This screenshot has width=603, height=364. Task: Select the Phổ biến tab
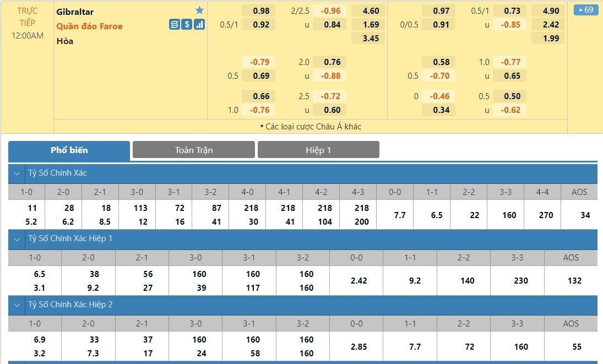pos(69,150)
